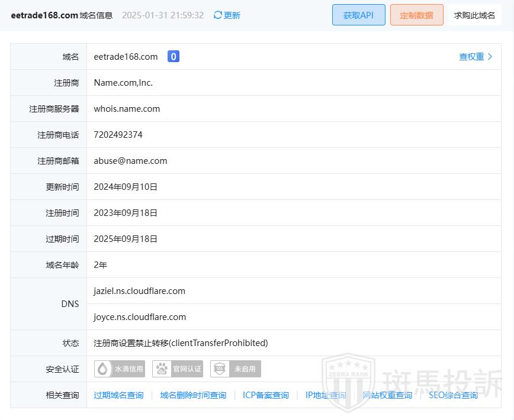Open the ICP备案查询 link

pos(266,395)
